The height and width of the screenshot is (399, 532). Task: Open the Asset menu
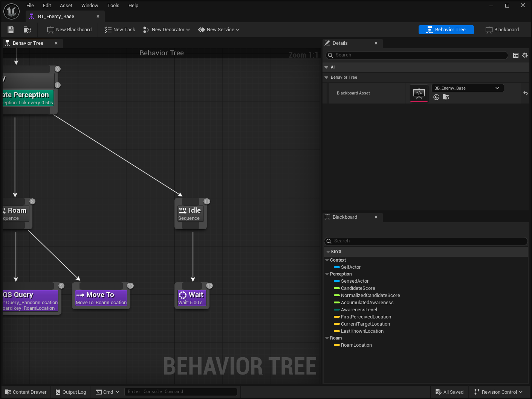[66, 5]
